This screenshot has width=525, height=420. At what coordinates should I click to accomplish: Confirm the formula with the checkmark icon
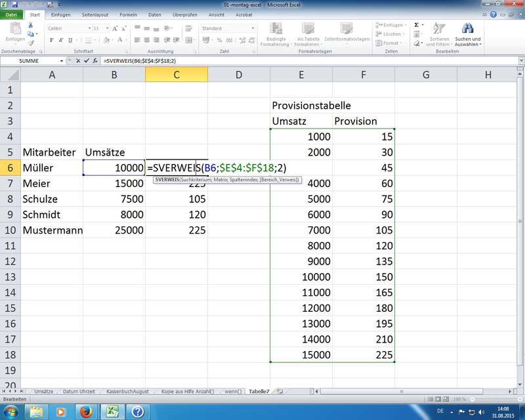pos(86,60)
